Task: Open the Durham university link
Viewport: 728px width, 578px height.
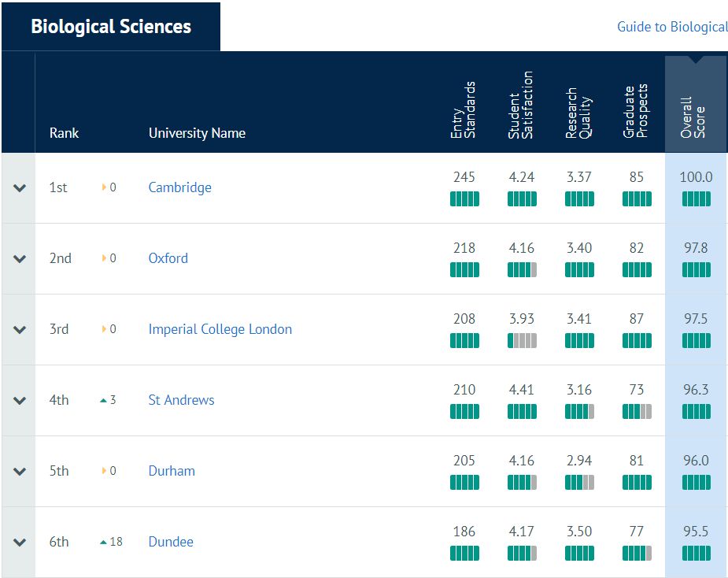Action: (x=172, y=471)
